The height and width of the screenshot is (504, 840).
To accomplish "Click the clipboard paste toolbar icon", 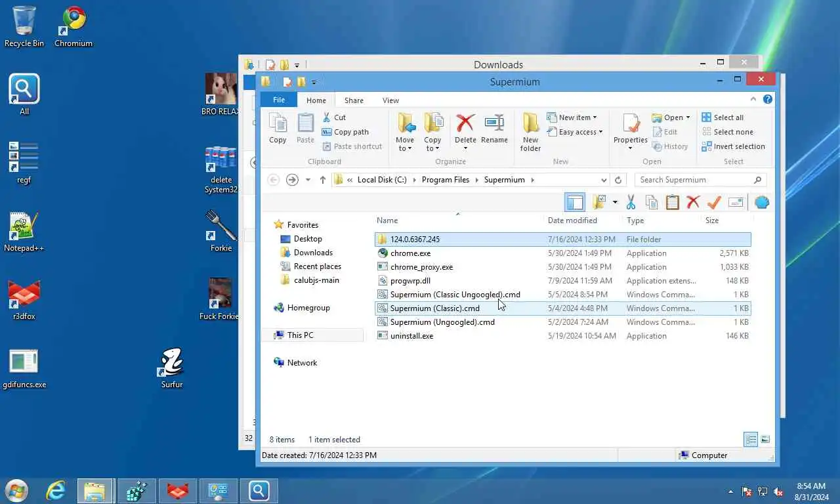I will (673, 202).
